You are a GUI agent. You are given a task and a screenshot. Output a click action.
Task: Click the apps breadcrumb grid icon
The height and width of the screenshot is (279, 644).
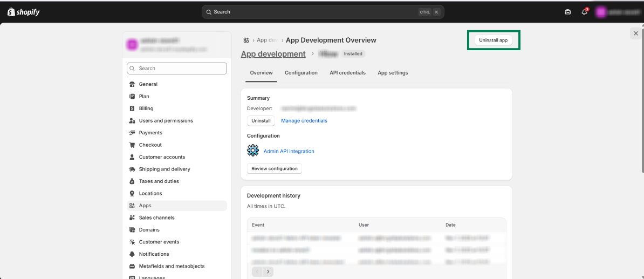pyautogui.click(x=246, y=40)
